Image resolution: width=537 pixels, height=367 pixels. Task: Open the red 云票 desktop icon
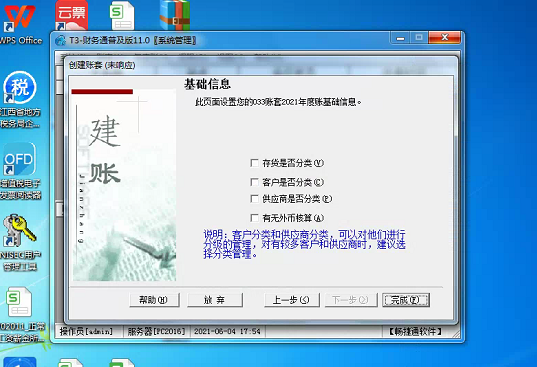tap(72, 15)
